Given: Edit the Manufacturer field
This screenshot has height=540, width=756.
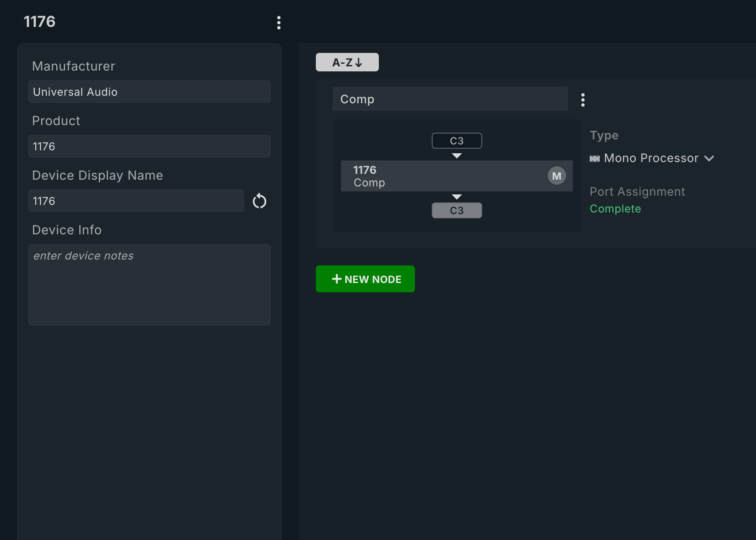Looking at the screenshot, I should tap(150, 92).
